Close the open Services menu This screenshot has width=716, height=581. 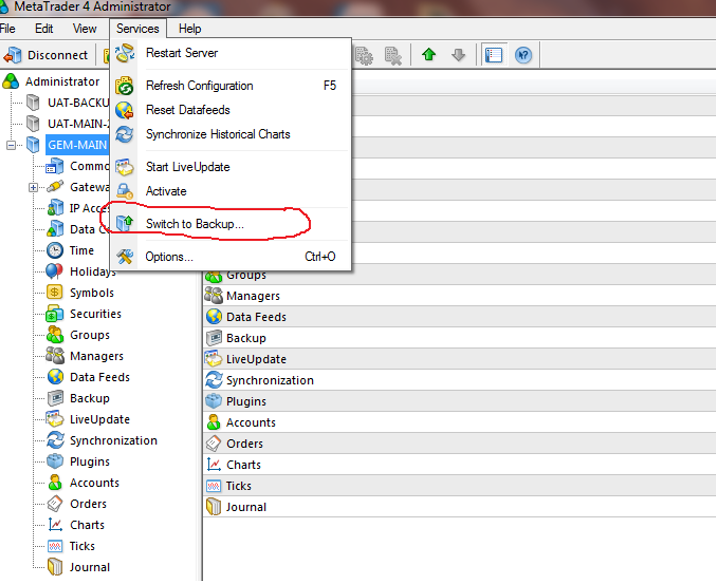[137, 28]
